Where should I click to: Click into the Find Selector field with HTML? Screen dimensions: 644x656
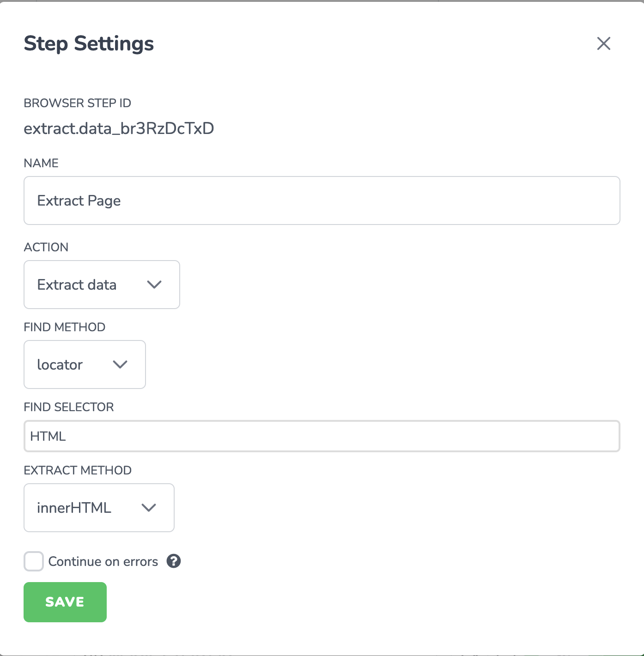point(322,436)
